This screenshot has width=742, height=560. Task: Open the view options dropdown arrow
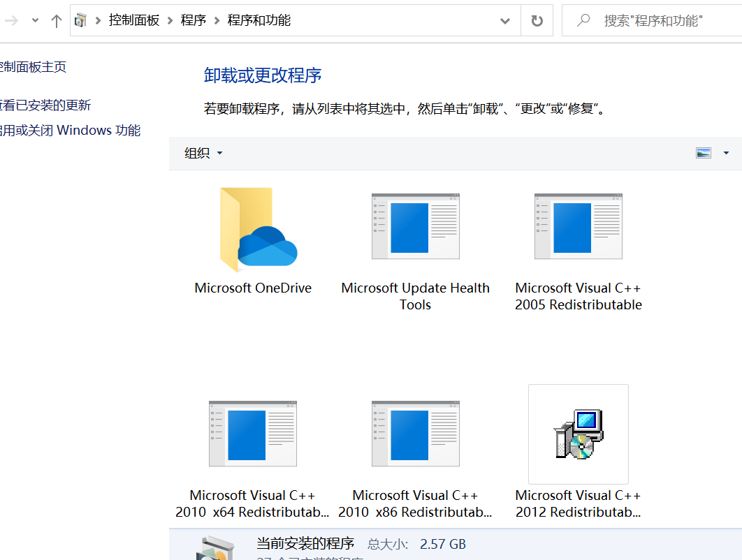[x=726, y=153]
